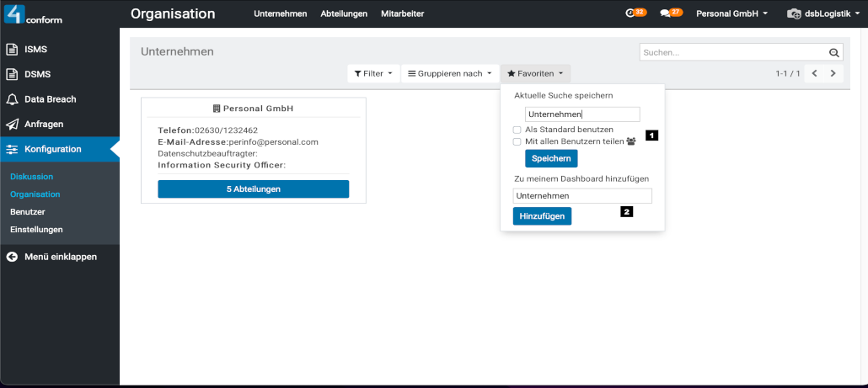Check 'Mit allen Benutzern teilen'
868x388 pixels.
517,141
